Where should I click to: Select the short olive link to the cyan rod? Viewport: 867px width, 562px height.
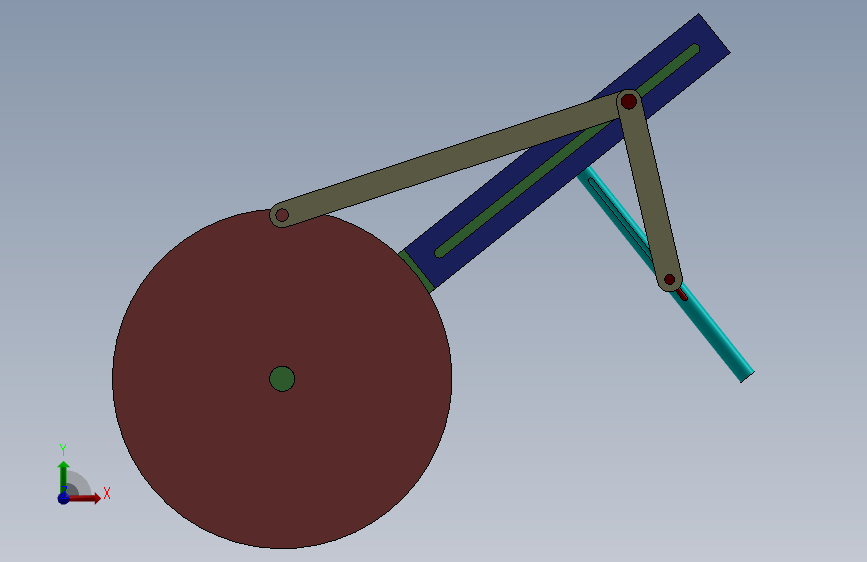[649, 191]
